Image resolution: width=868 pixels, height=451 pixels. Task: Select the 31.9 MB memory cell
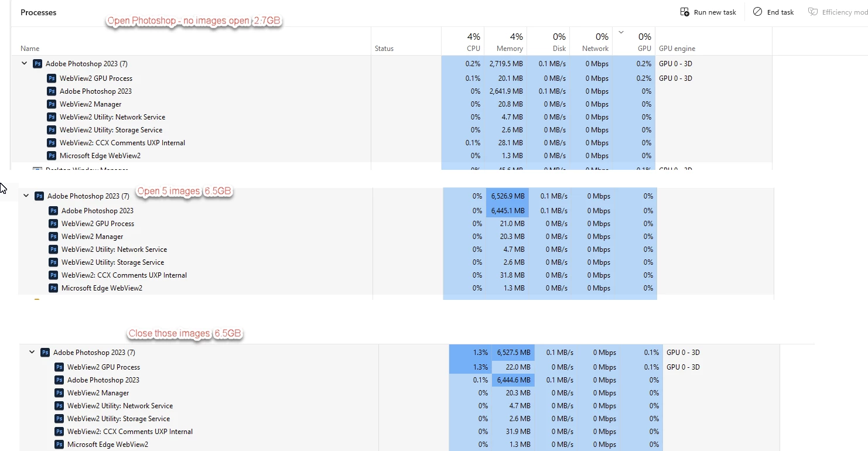(513, 432)
